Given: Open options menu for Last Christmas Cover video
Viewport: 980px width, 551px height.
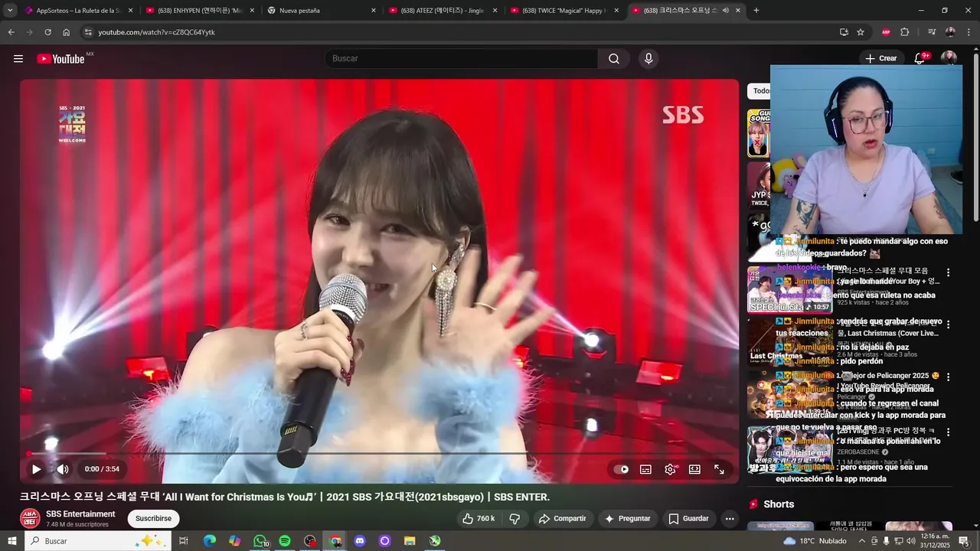Looking at the screenshot, I should [x=948, y=324].
